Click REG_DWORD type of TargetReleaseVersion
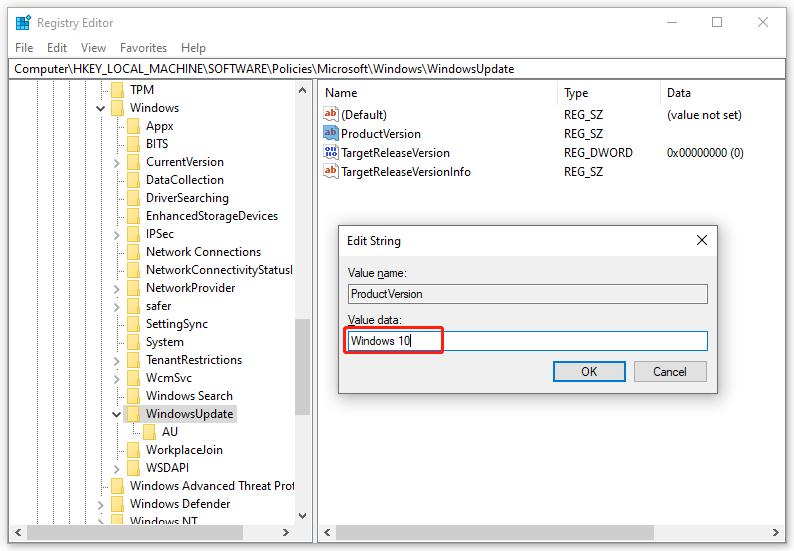 point(598,152)
